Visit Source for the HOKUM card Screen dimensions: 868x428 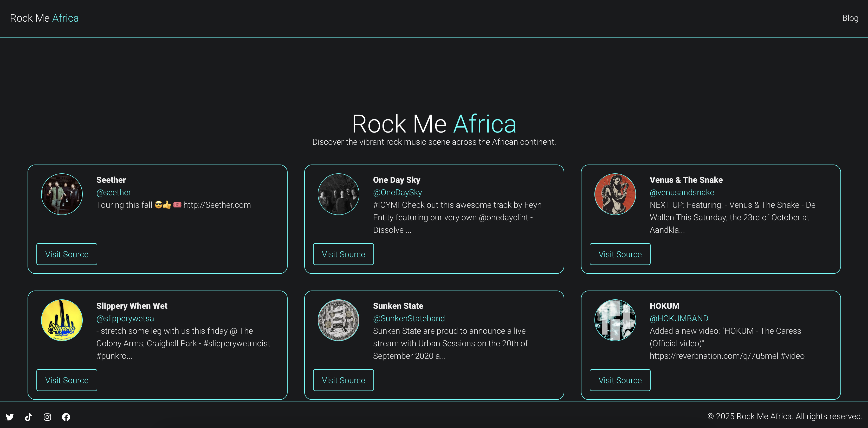tap(620, 380)
